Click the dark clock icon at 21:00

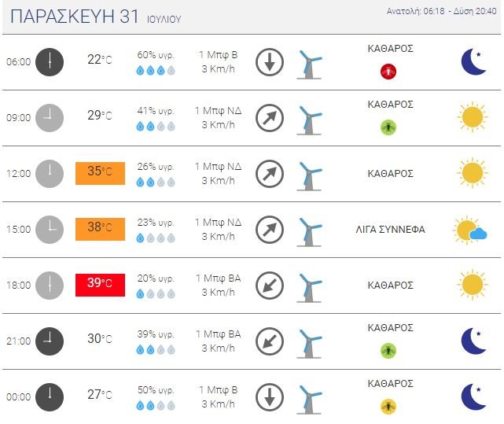pos(50,341)
